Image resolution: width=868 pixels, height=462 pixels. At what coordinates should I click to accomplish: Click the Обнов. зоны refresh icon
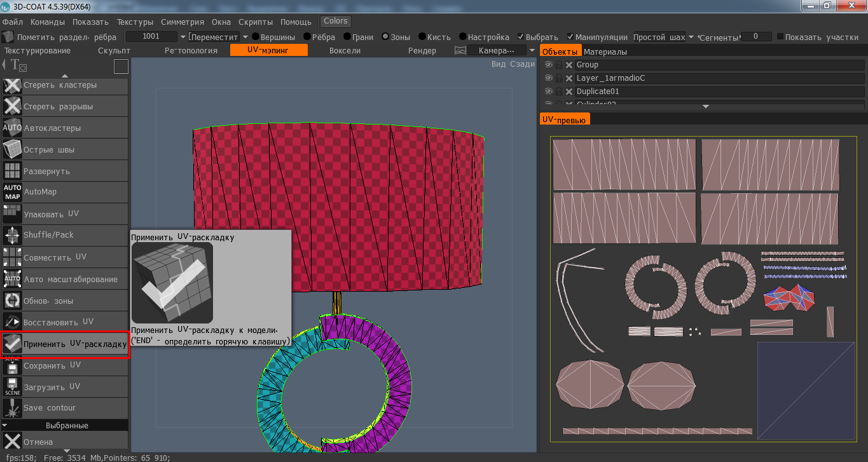click(13, 301)
